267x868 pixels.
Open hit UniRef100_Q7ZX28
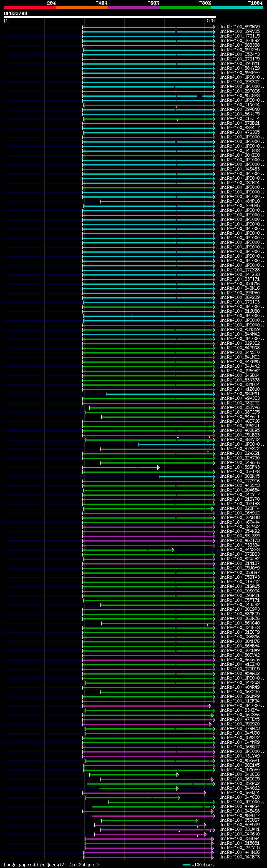(x=239, y=270)
